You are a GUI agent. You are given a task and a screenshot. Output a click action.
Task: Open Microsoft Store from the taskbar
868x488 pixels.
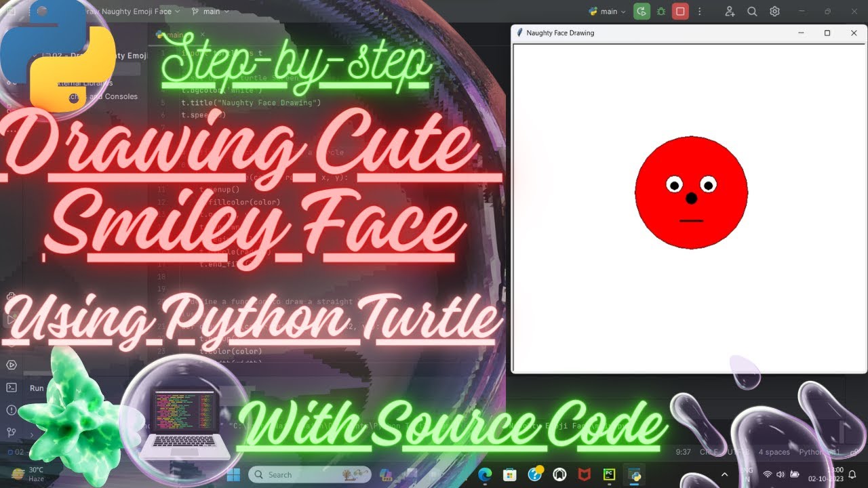pos(511,474)
